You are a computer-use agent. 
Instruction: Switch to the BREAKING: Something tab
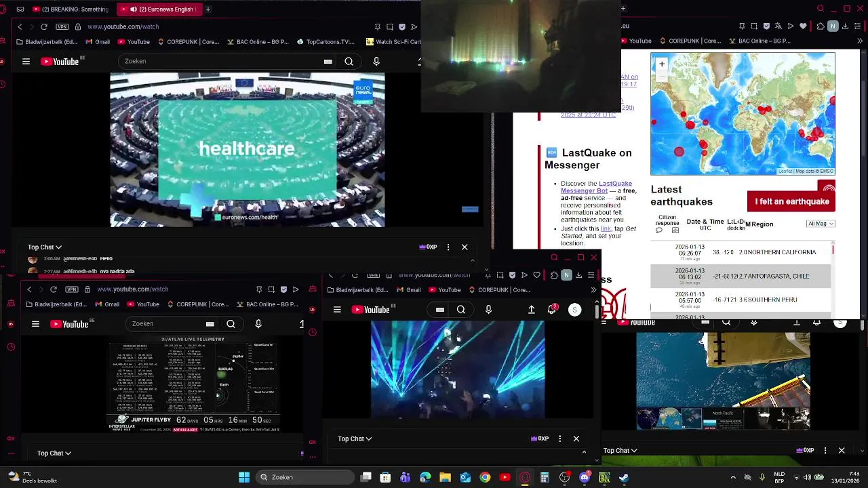click(70, 9)
